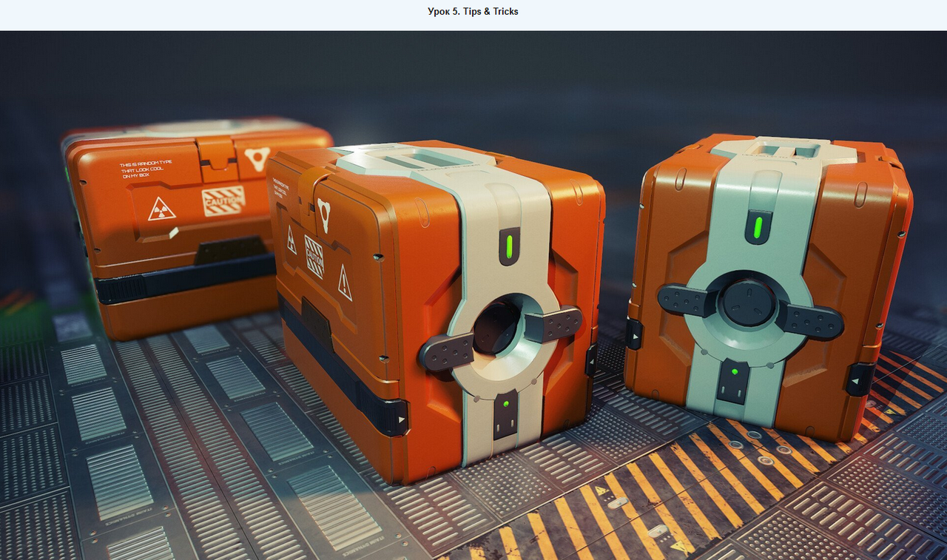Image resolution: width=947 pixels, height=560 pixels.
Task: Click the striped CAUTION label on the middle crate's side
Action: 314,257
